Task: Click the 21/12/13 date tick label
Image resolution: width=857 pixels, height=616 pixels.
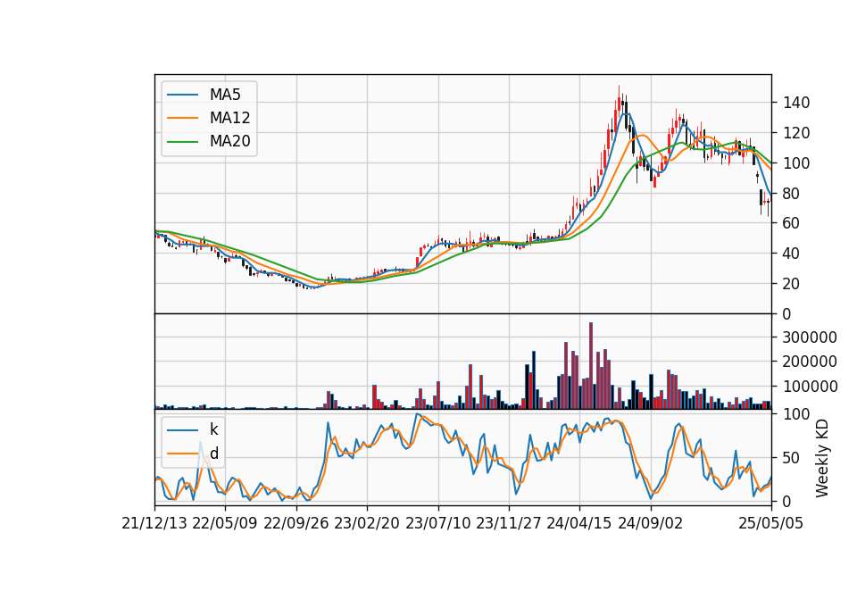Action: click(x=154, y=523)
